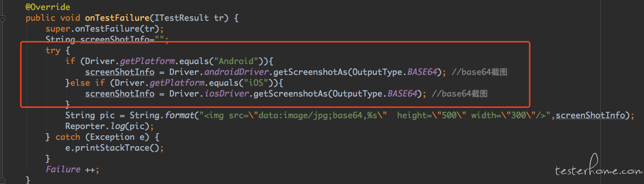Click the Reporter class name
The height and width of the screenshot is (184, 644).
click(85, 126)
